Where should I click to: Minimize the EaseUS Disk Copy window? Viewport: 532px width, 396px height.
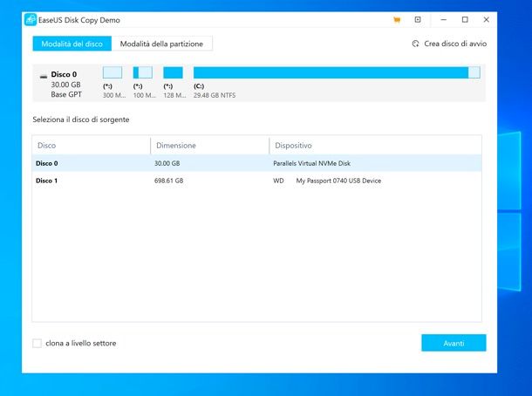pyautogui.click(x=443, y=20)
